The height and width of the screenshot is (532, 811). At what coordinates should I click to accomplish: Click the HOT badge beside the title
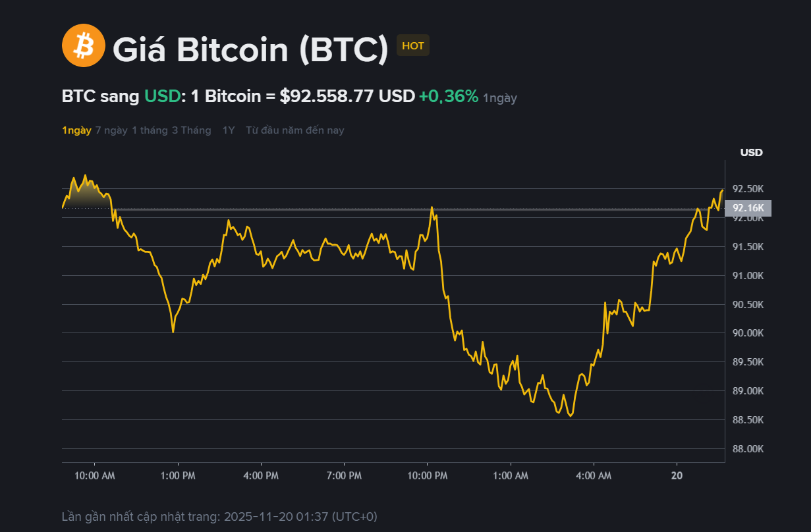(x=413, y=45)
